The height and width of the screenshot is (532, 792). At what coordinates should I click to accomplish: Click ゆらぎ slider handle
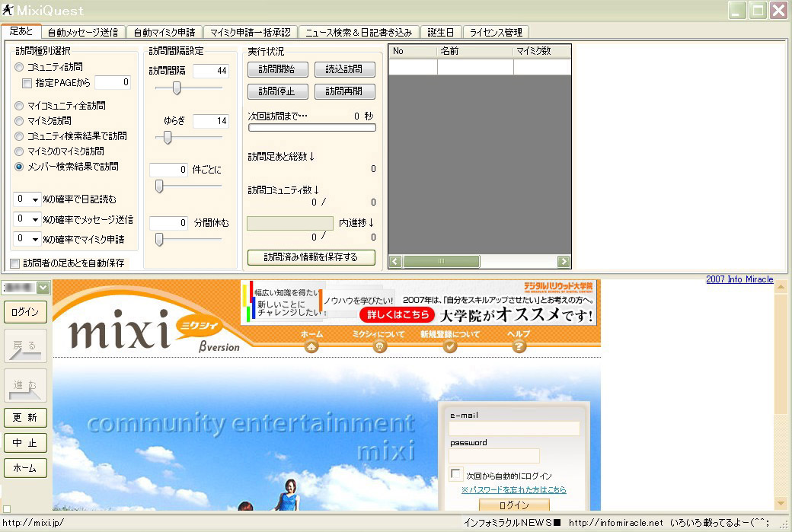click(x=168, y=137)
